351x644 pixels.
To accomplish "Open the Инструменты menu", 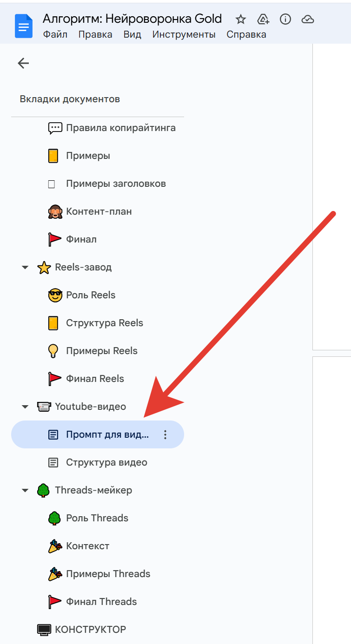I will [x=184, y=34].
